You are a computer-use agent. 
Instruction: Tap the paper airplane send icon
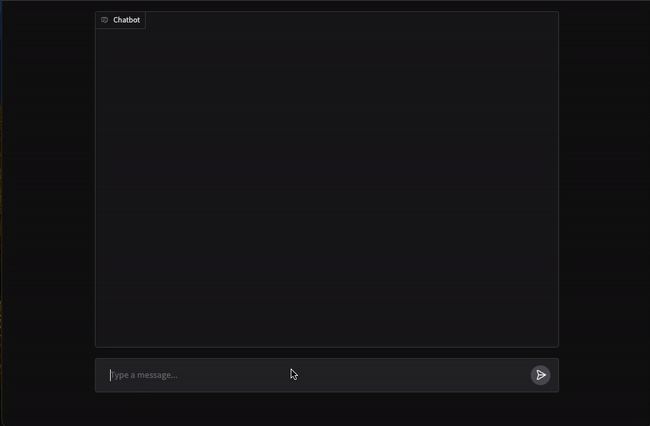click(x=540, y=375)
